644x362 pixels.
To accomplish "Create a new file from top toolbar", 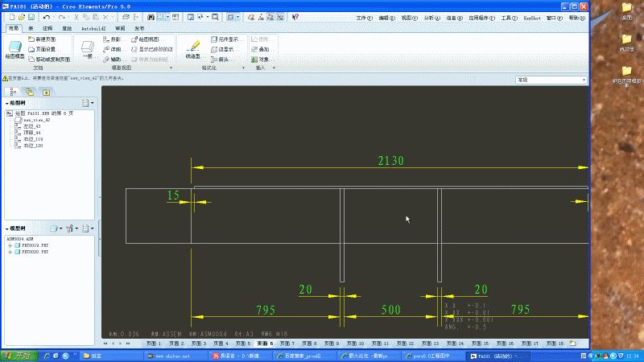I will [x=11, y=17].
